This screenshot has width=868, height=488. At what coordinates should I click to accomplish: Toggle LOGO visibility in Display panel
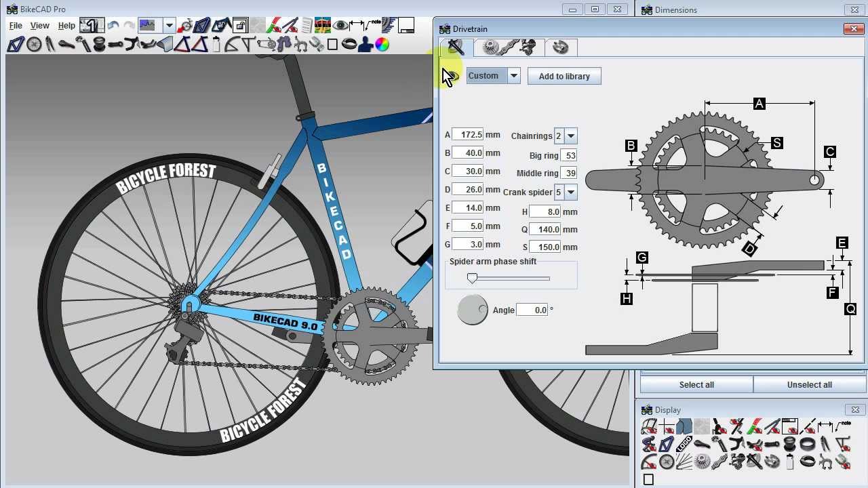click(684, 444)
